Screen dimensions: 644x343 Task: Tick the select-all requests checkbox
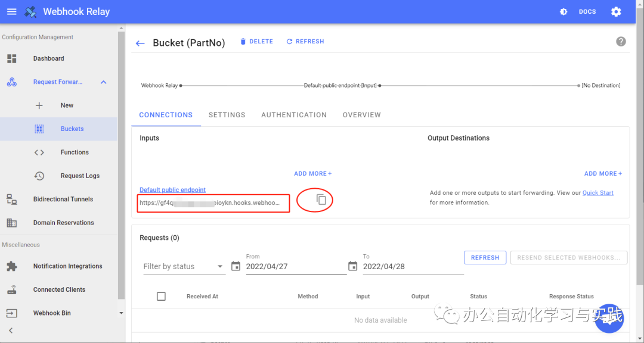[161, 296]
